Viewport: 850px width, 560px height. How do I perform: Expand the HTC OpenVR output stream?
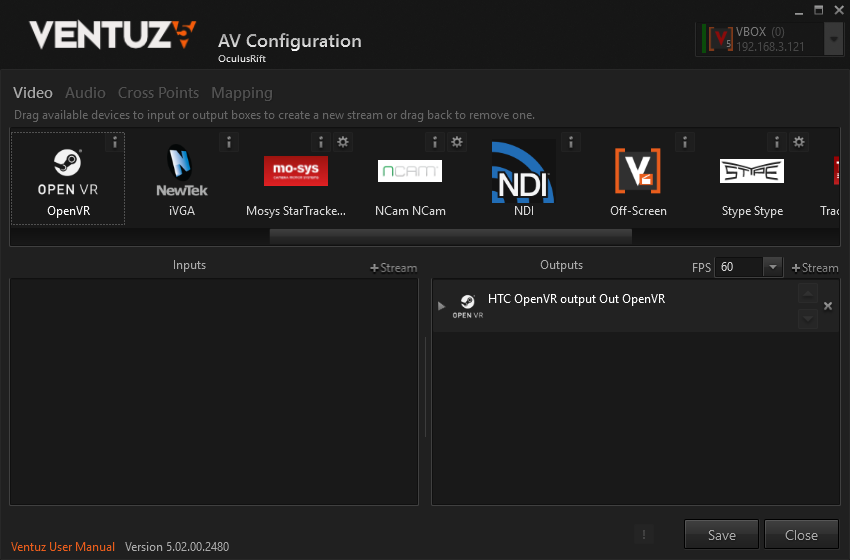pyautogui.click(x=442, y=306)
